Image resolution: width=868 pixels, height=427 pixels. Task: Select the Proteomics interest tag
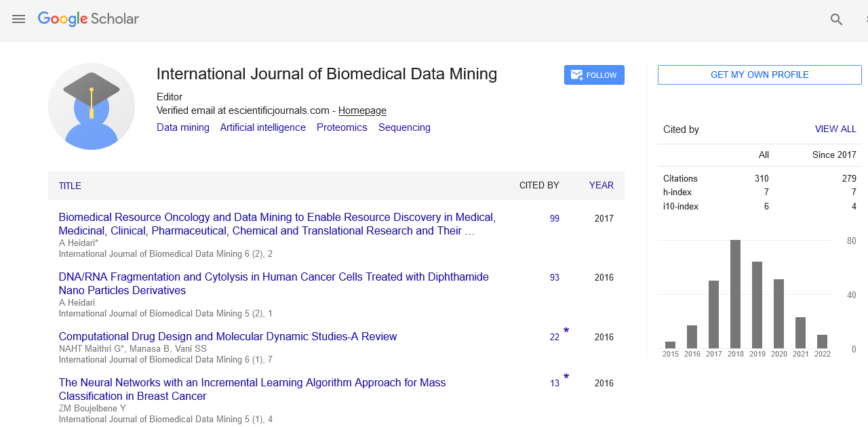pyautogui.click(x=342, y=127)
